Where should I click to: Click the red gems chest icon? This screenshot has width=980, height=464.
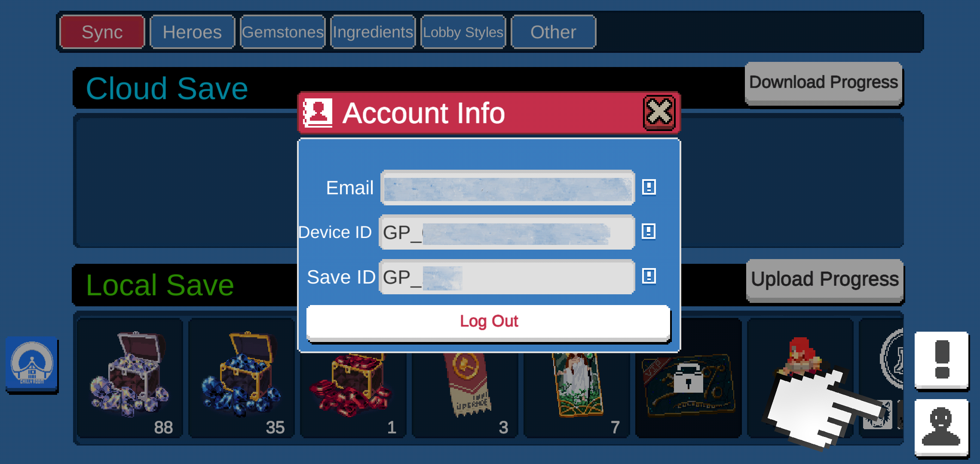(348, 387)
